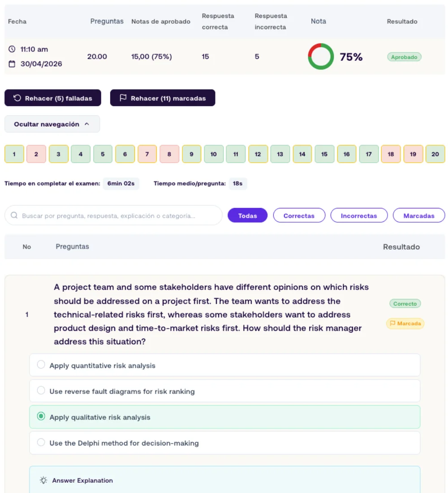
Task: Select the 'Use the Delphi method' radio option
Action: pyautogui.click(x=41, y=442)
